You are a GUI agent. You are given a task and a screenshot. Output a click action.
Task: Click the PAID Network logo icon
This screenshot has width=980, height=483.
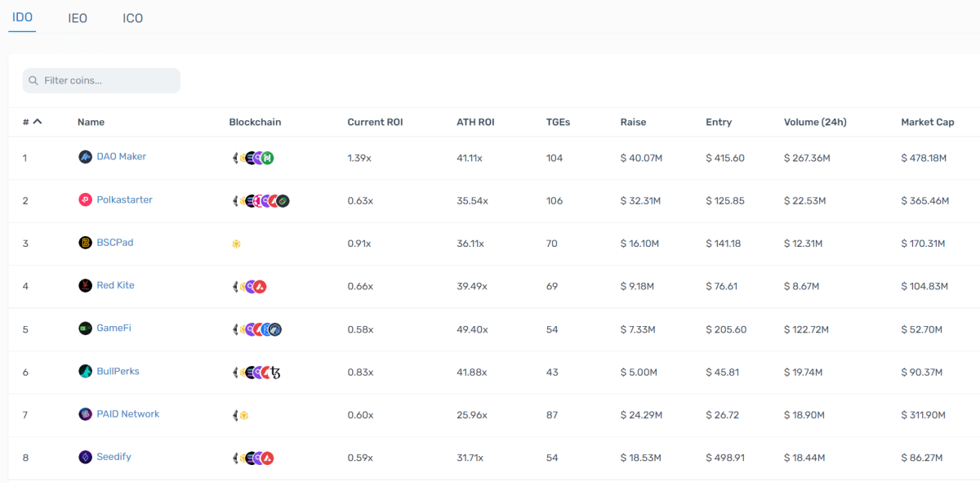coord(85,414)
